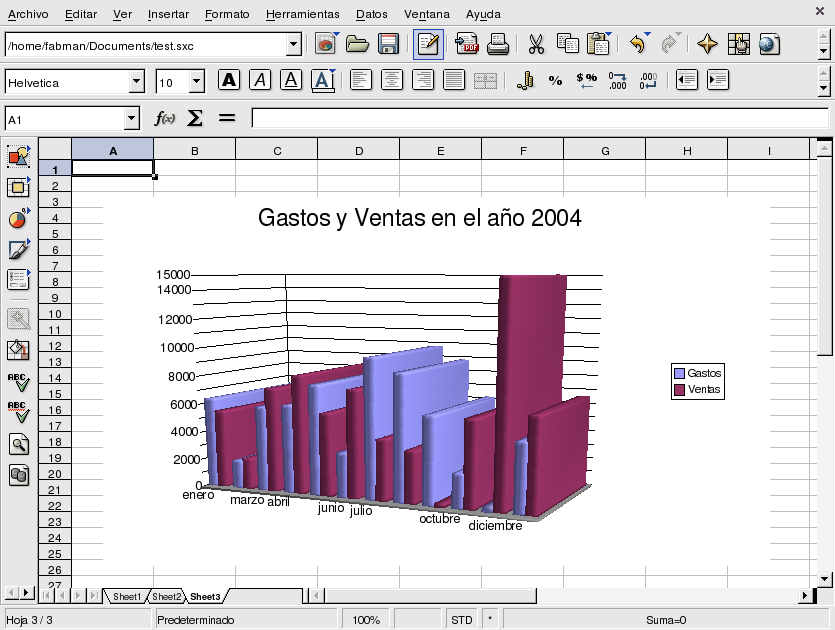Screen dimensions: 835x630
Task: Open the Stylist icon
Action: (x=739, y=44)
